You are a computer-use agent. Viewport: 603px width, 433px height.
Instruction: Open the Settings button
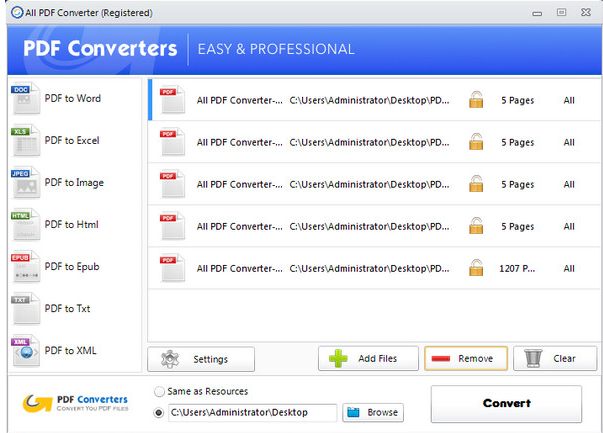point(201,359)
